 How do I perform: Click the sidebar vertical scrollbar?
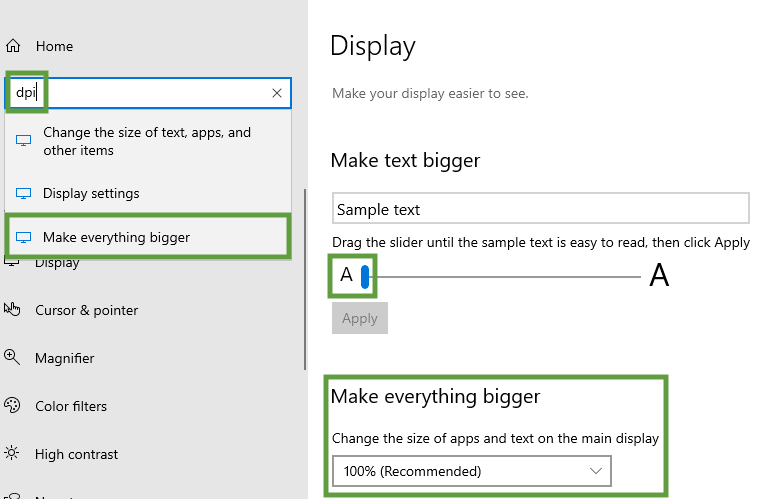pyautogui.click(x=305, y=280)
